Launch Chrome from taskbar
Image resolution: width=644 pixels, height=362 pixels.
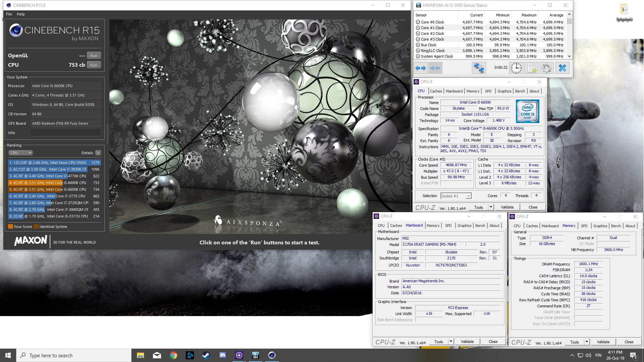[173, 355]
